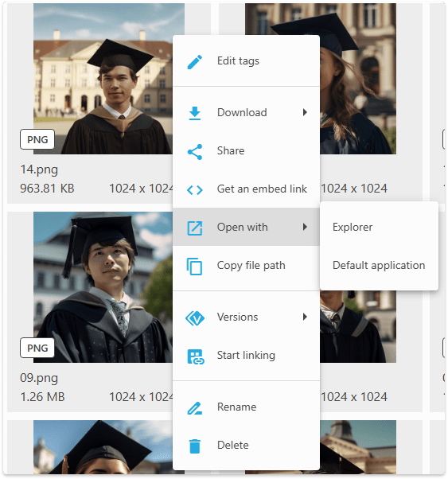Expand the Versions submenu arrow
Screen dimensions: 448x479
pos(305,317)
